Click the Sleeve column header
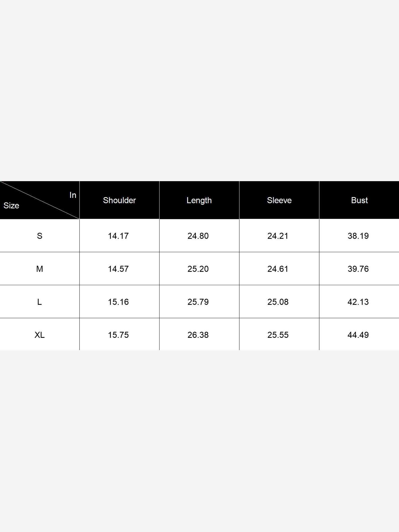Screen dimensions: 399x532 tap(279, 200)
